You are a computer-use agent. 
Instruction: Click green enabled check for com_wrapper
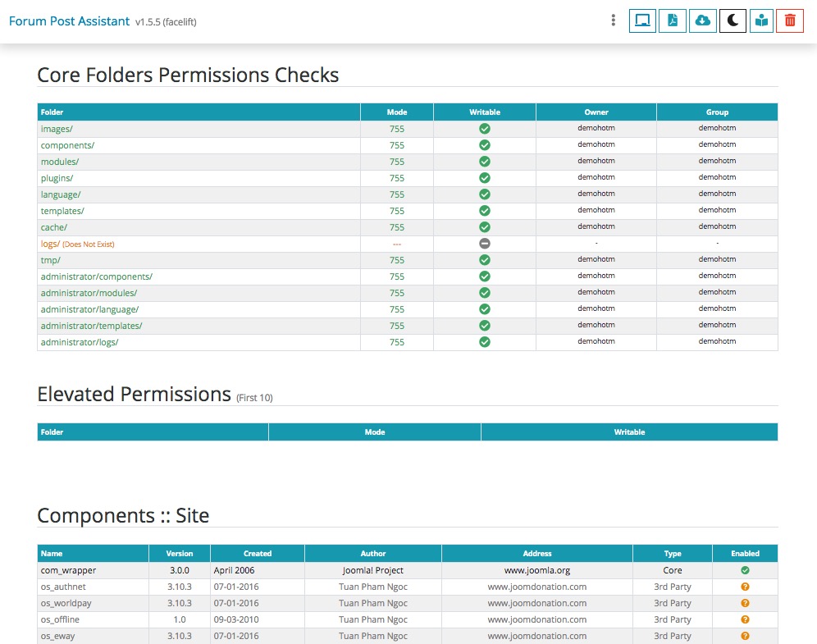pyautogui.click(x=745, y=570)
